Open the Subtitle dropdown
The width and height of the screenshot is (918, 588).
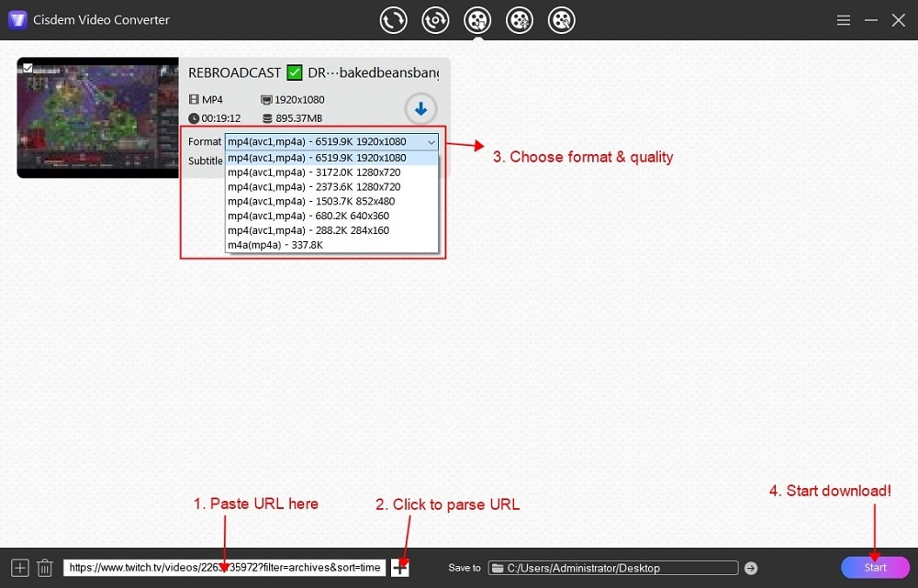pyautogui.click(x=330, y=161)
